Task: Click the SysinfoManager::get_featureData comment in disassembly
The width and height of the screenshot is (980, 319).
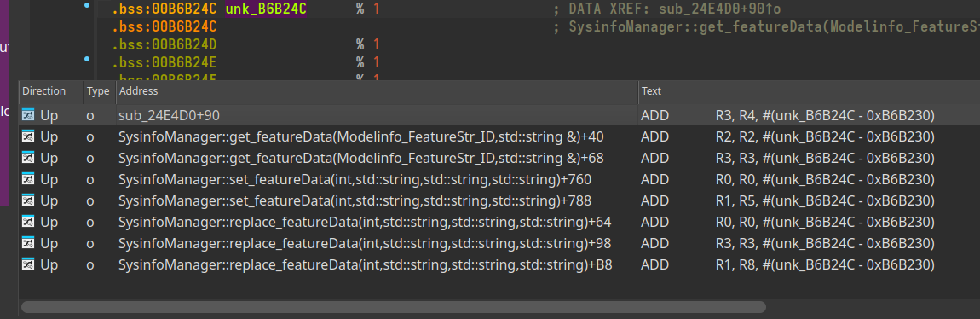Action: [766, 27]
